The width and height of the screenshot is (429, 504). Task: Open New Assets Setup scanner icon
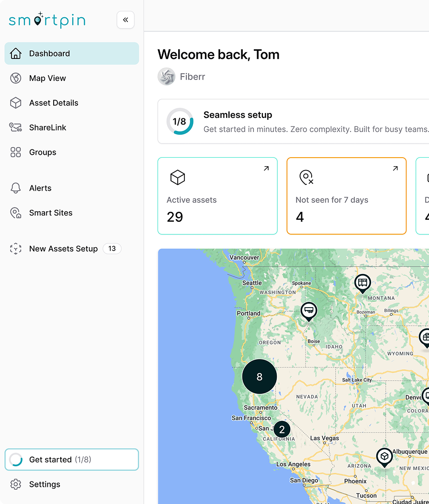point(16,249)
